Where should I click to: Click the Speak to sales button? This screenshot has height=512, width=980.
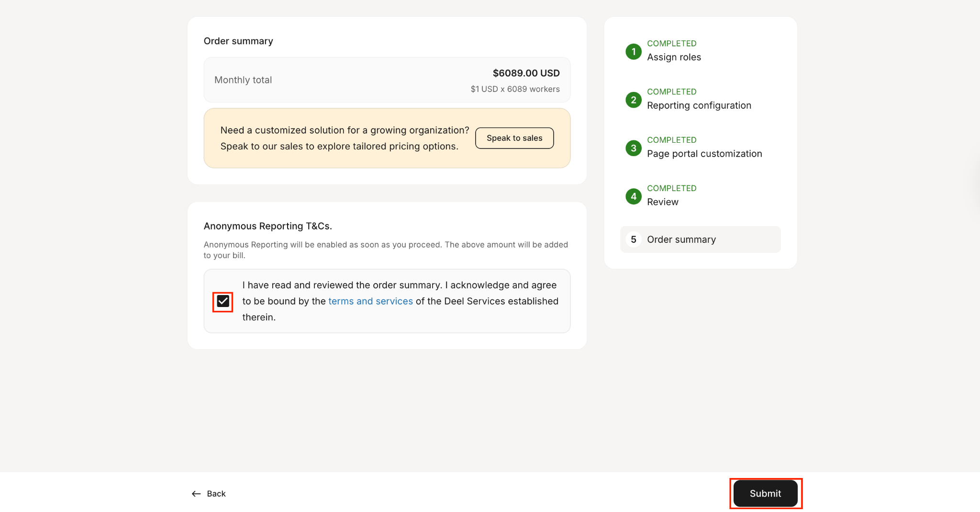514,138
